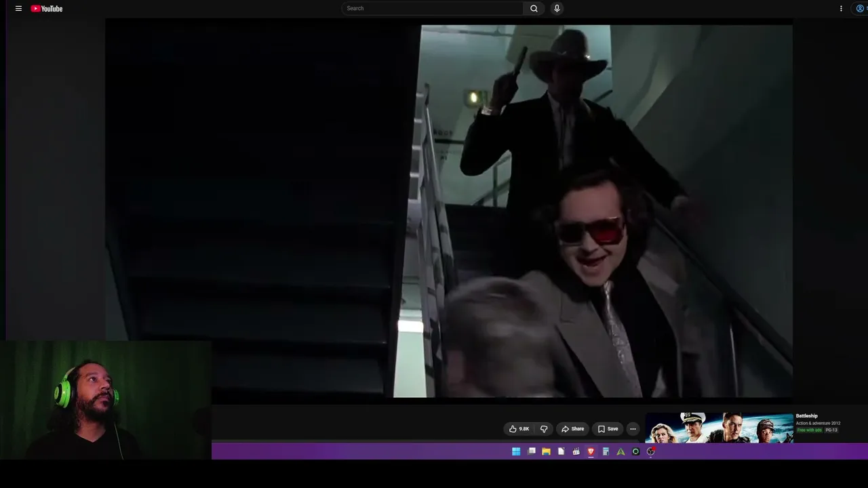Save the video to a playlist

608,429
